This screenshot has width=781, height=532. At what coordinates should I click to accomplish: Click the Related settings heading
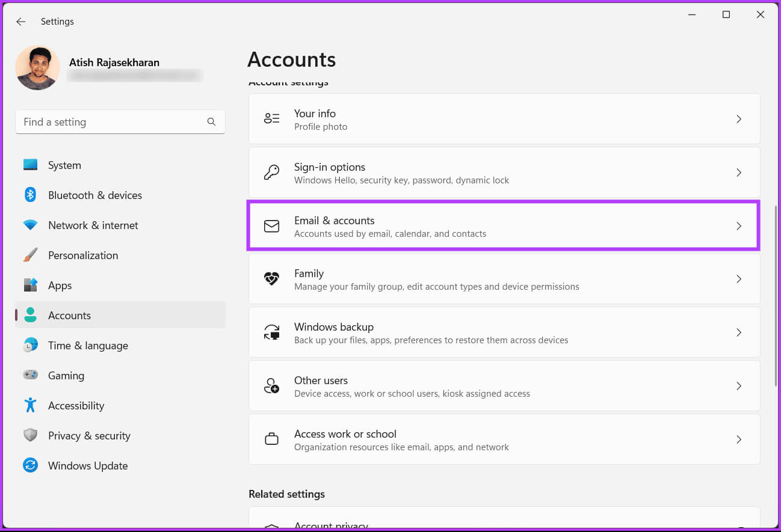point(286,494)
